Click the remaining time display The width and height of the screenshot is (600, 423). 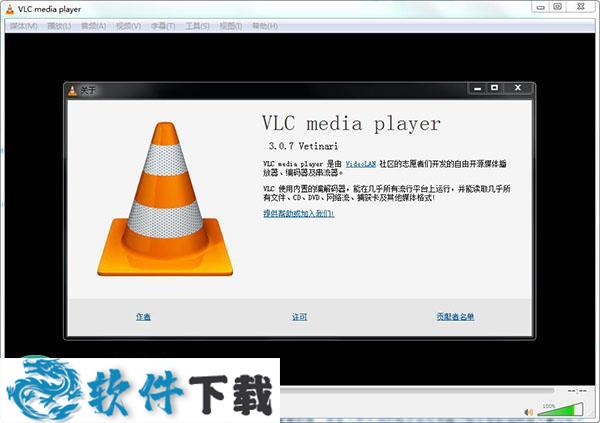(577, 391)
